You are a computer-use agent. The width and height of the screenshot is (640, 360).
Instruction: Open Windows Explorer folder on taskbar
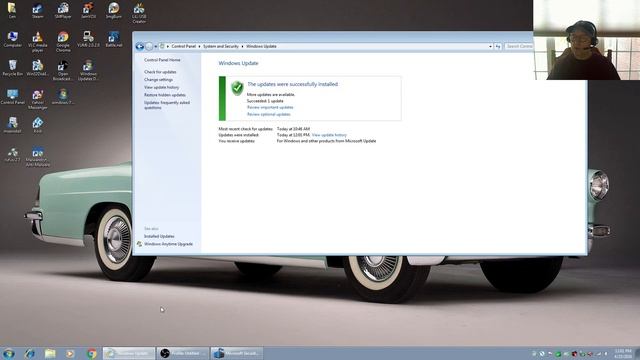(50, 353)
